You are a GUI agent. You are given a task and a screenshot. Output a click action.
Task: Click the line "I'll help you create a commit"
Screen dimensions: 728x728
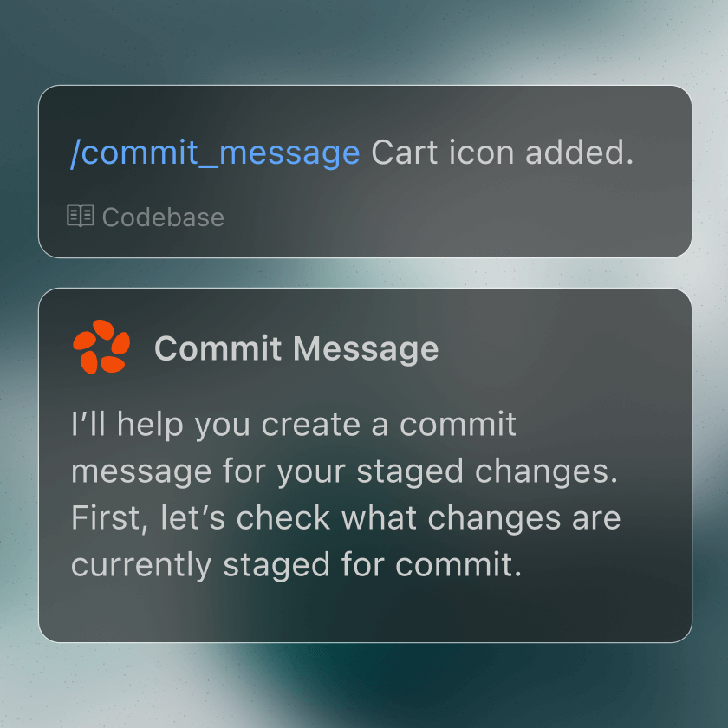tap(294, 425)
